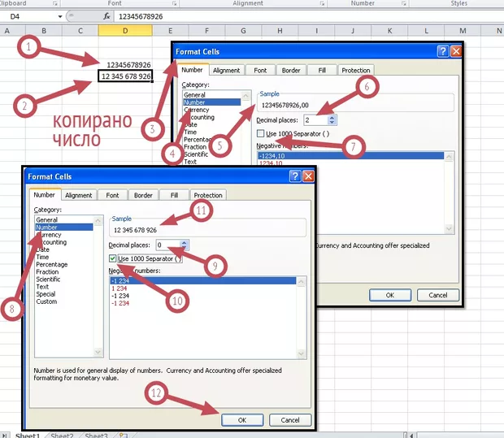Choose General category in front Format Cells dialog
This screenshot has height=438, width=504.
coord(47,219)
